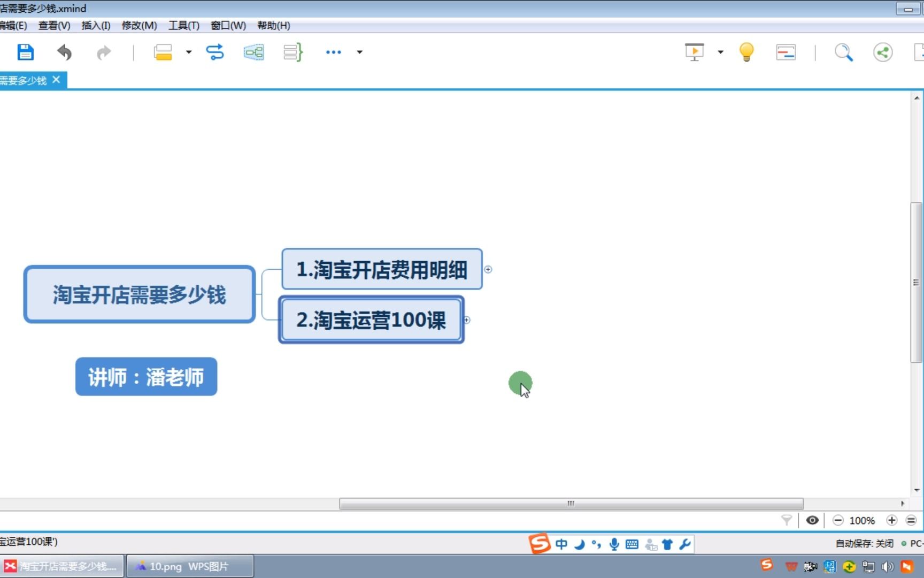Open the Edit (编辑) menu
This screenshot has width=924, height=578.
(x=13, y=25)
